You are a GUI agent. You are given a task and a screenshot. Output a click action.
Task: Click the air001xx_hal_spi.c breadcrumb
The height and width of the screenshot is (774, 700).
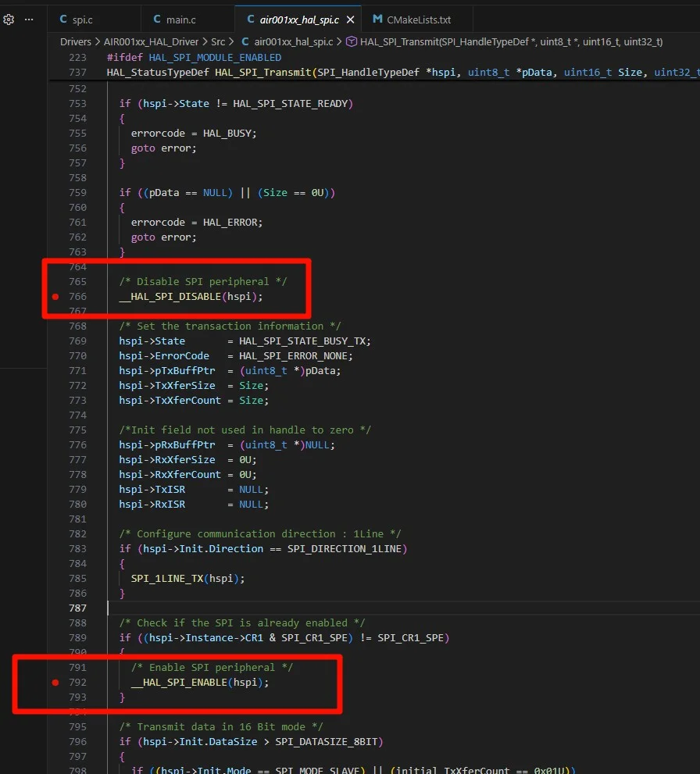click(x=293, y=42)
